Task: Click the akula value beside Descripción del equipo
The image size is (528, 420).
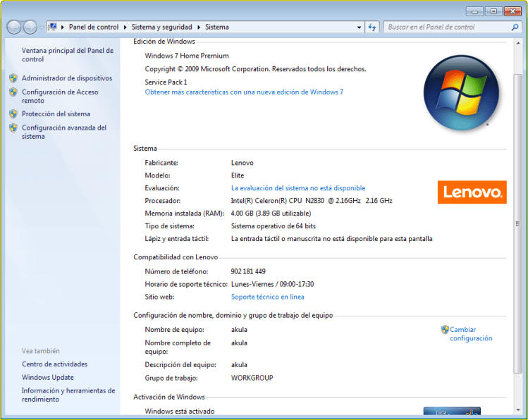Action: [x=239, y=365]
